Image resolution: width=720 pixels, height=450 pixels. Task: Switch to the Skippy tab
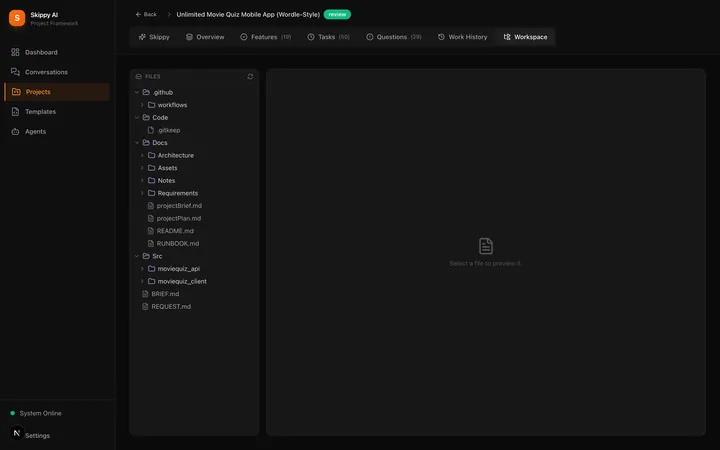154,37
